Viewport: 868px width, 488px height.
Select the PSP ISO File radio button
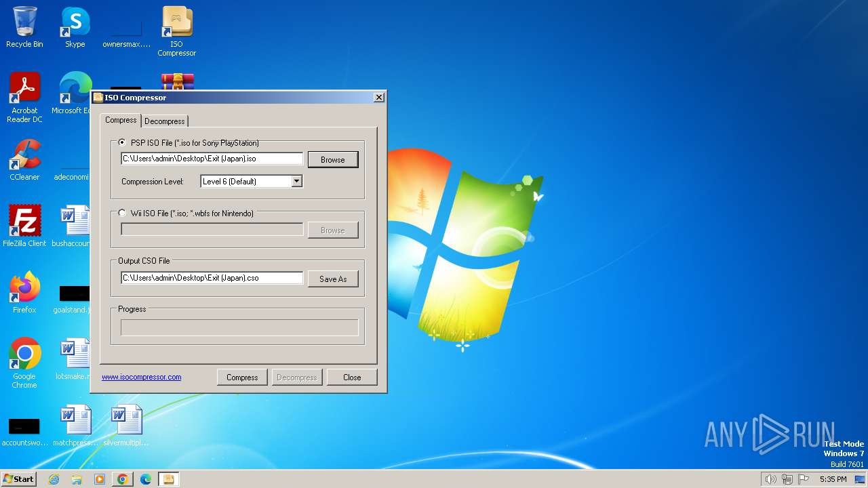pyautogui.click(x=122, y=142)
